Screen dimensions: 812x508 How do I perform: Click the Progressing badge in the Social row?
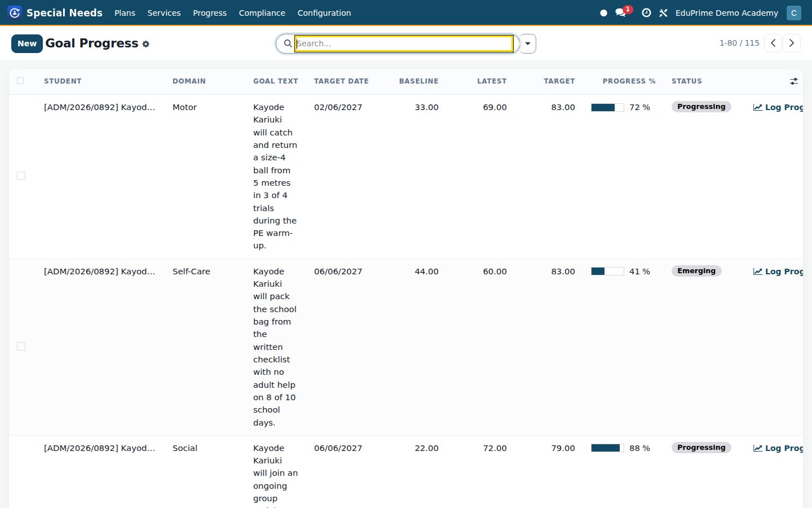click(701, 448)
